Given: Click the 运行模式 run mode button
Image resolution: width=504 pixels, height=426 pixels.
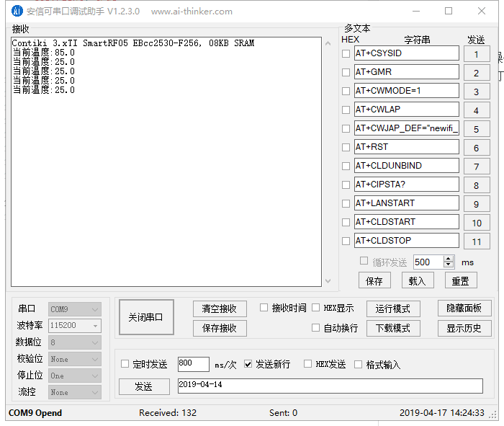Looking at the screenshot, I should (393, 309).
